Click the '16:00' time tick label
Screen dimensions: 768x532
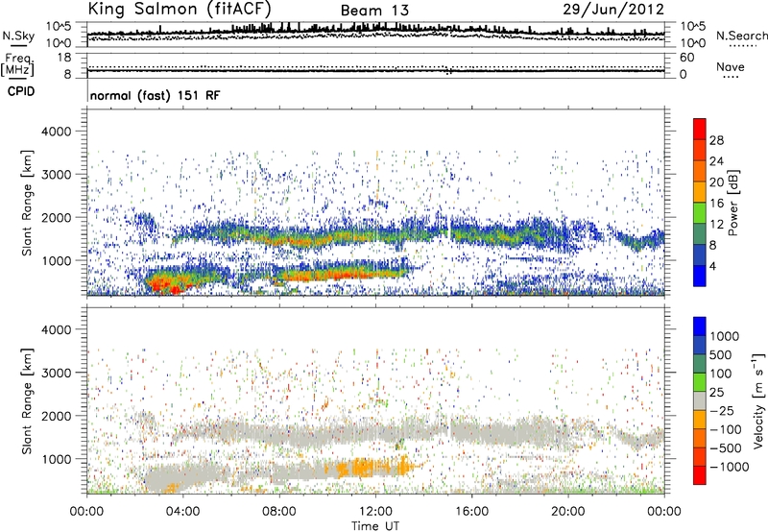[471, 512]
